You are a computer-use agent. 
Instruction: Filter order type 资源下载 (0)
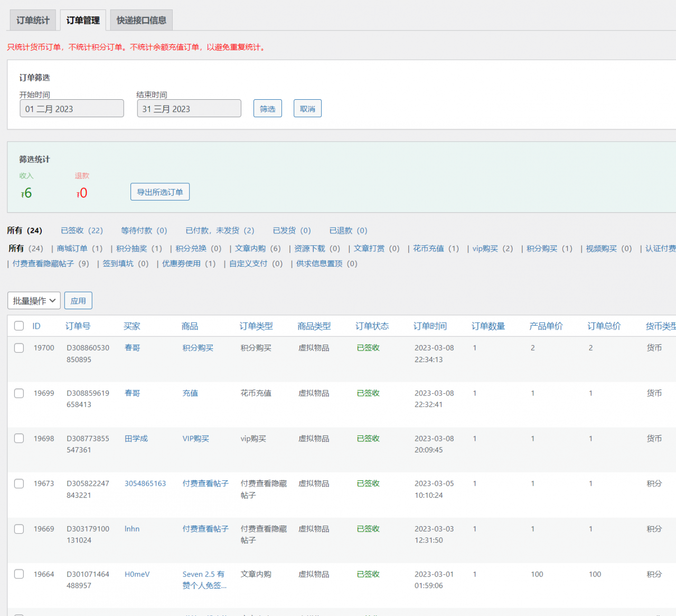pyautogui.click(x=317, y=249)
